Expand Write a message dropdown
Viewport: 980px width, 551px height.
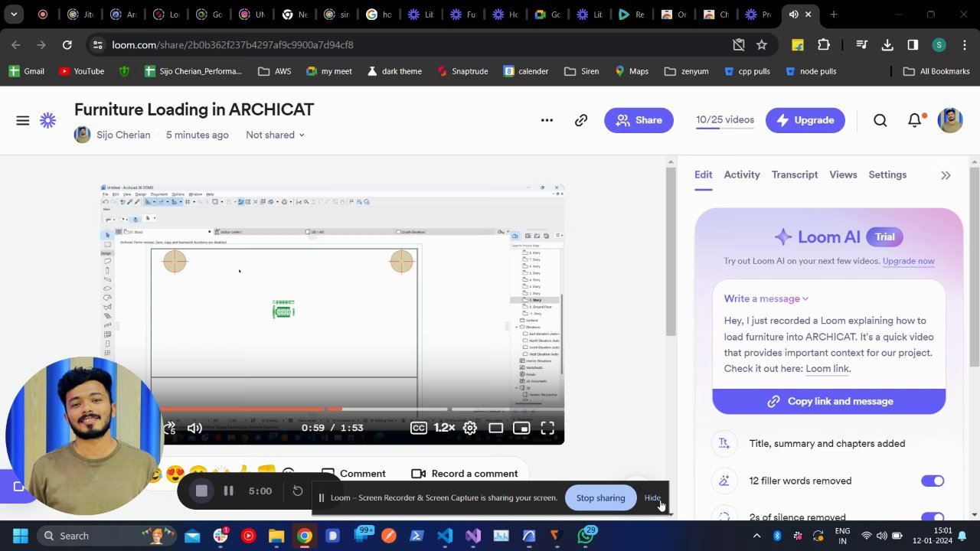pos(766,298)
